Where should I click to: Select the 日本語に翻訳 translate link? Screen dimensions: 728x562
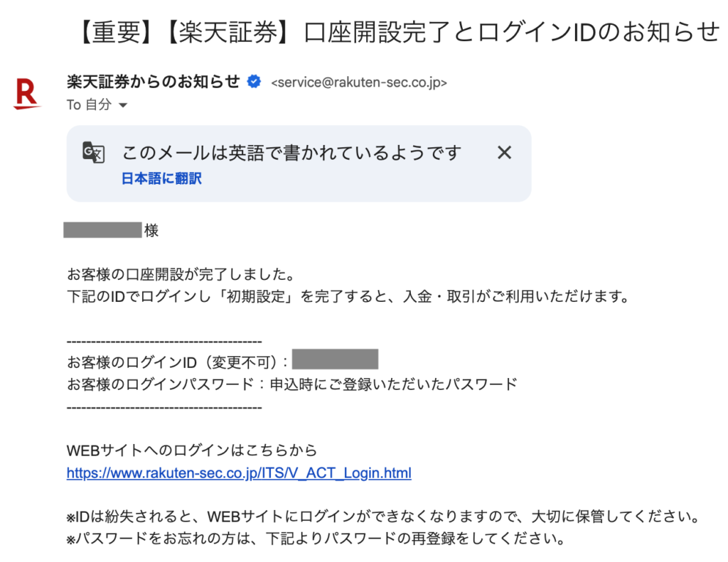(161, 179)
